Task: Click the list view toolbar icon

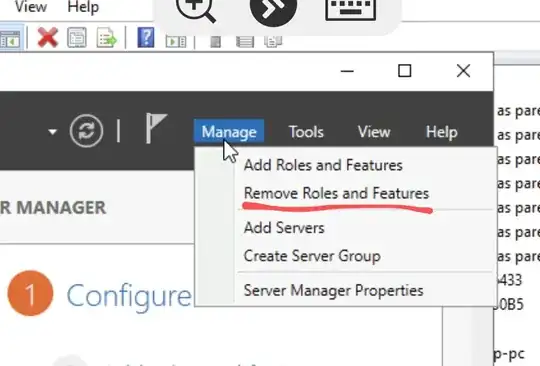Action: [245, 42]
